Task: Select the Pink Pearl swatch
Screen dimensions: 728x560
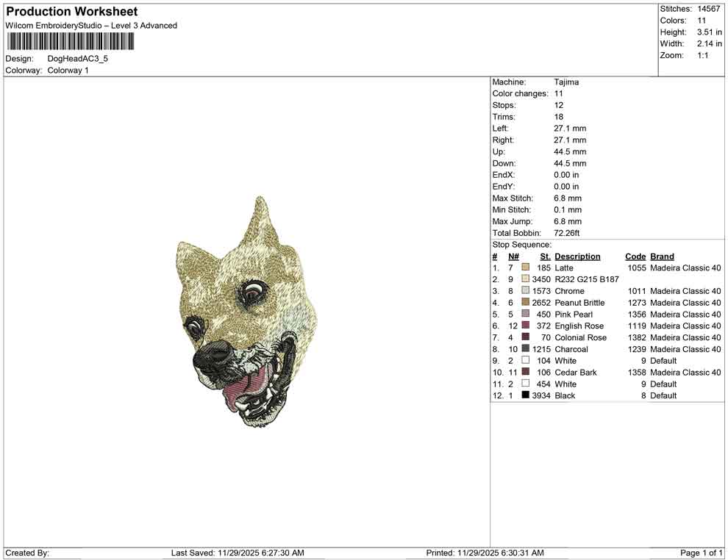Action: pos(525,314)
